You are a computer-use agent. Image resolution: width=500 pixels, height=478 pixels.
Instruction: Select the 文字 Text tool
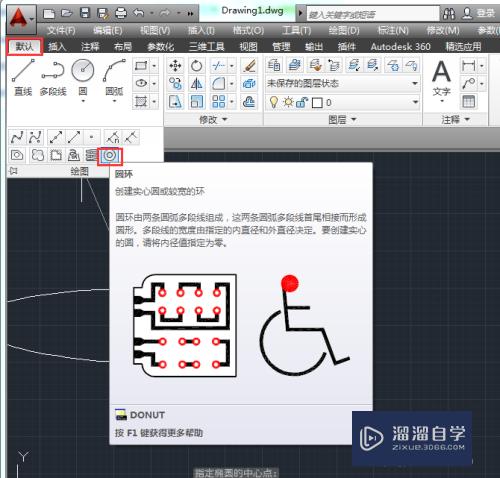[441, 78]
